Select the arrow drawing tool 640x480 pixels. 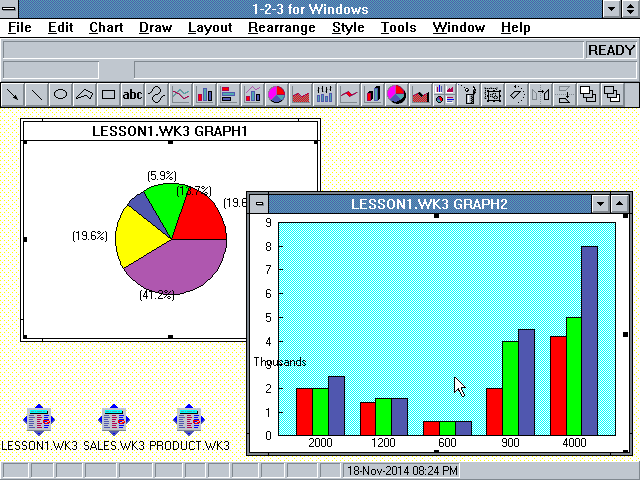coord(13,95)
